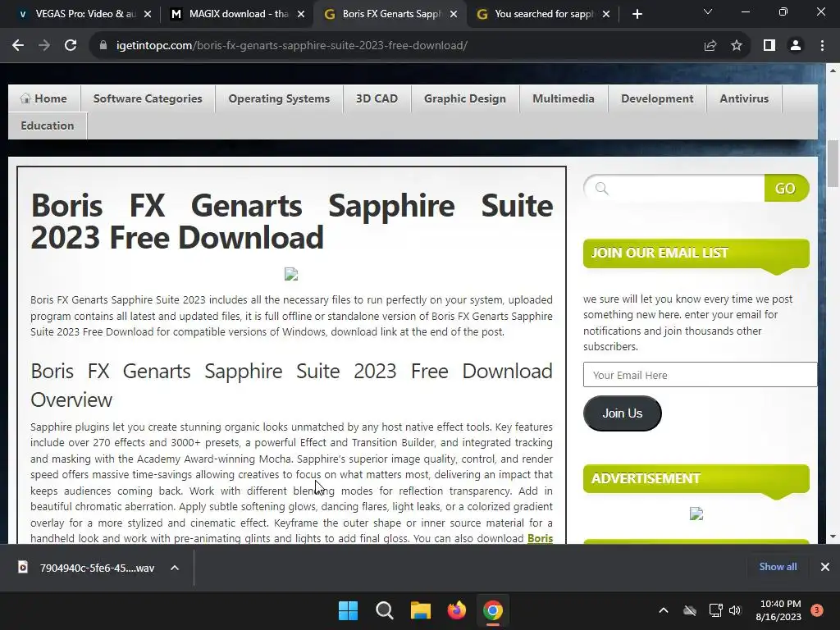Click the forward navigation arrow
Image resolution: width=840 pixels, height=630 pixels.
click(44, 46)
